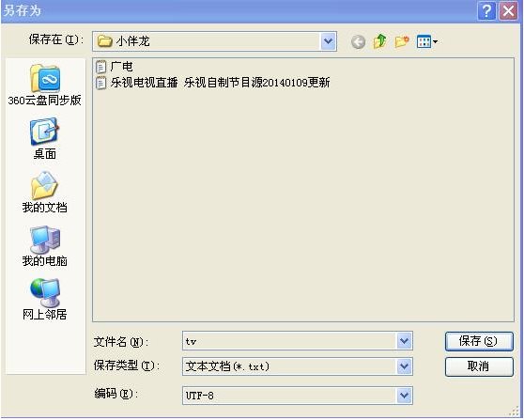This screenshot has width=524, height=420.
Task: Expand the 文件名 dropdown arrow
Action: 405,341
